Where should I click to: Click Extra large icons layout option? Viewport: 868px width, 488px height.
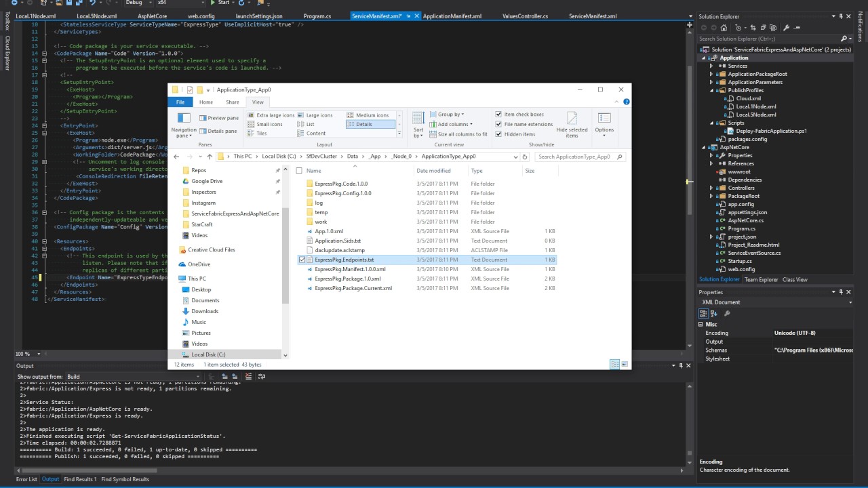tap(271, 115)
